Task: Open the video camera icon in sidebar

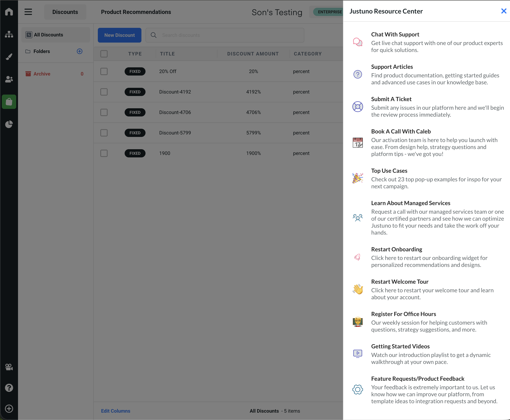Action: pyautogui.click(x=9, y=367)
